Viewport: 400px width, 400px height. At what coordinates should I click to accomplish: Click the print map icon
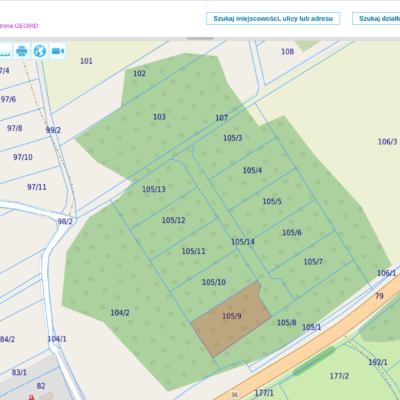(22, 51)
